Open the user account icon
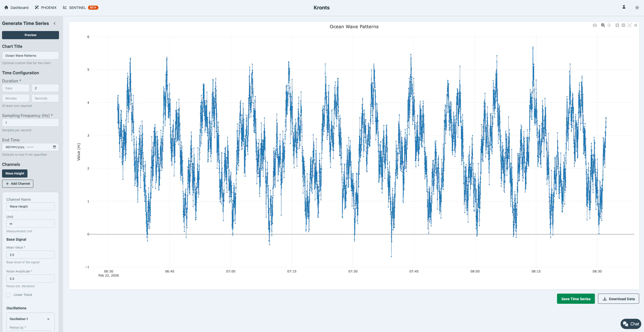The width and height of the screenshot is (644, 332). click(624, 7)
